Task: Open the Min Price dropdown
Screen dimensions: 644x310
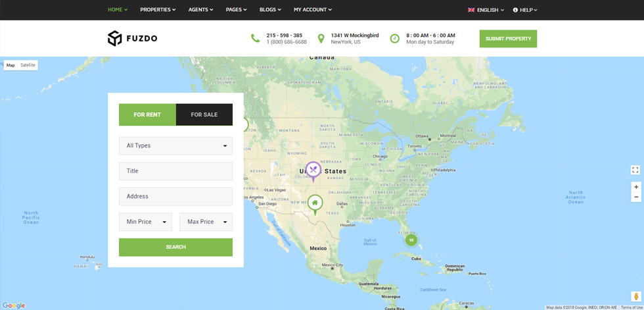Action: point(145,222)
